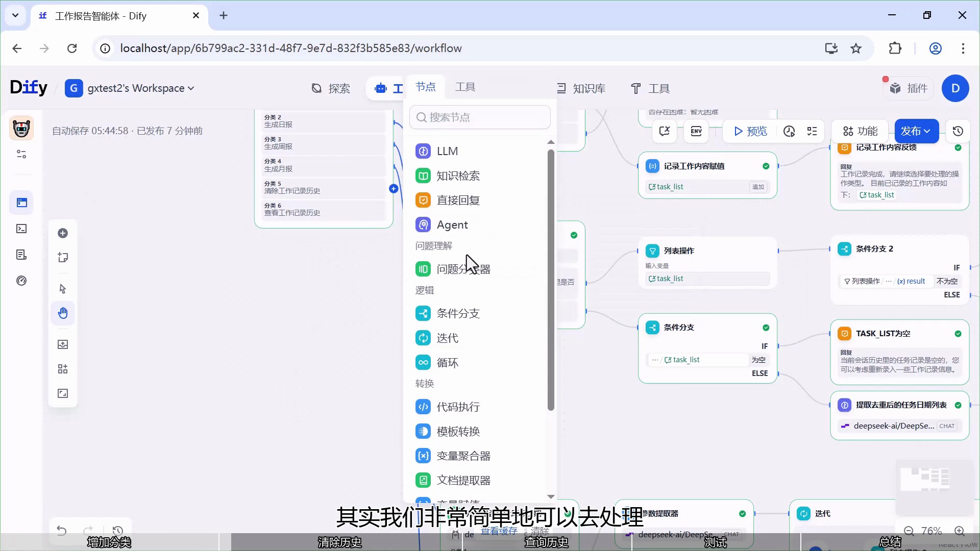Select the LLM node icon
This screenshot has height=551, width=980.
423,152
